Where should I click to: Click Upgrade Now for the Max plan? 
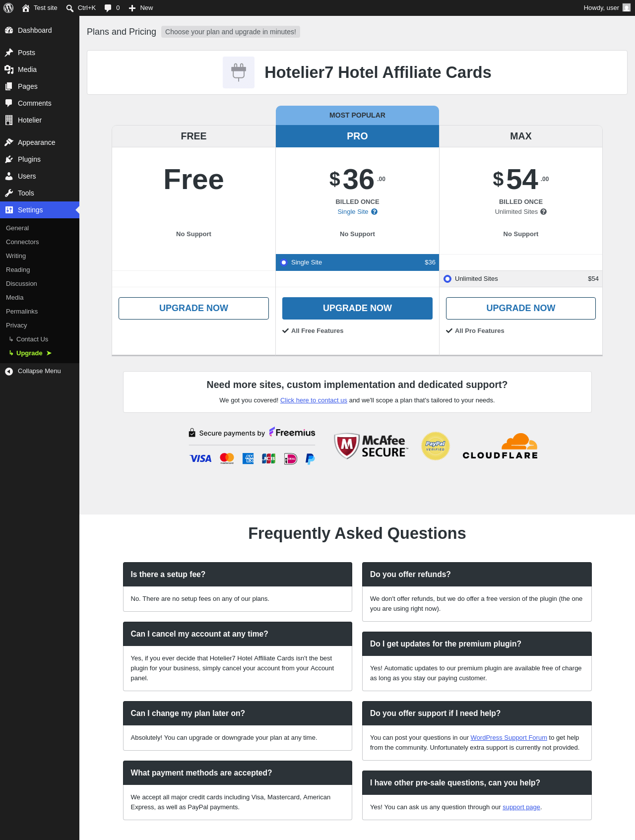[x=521, y=308]
